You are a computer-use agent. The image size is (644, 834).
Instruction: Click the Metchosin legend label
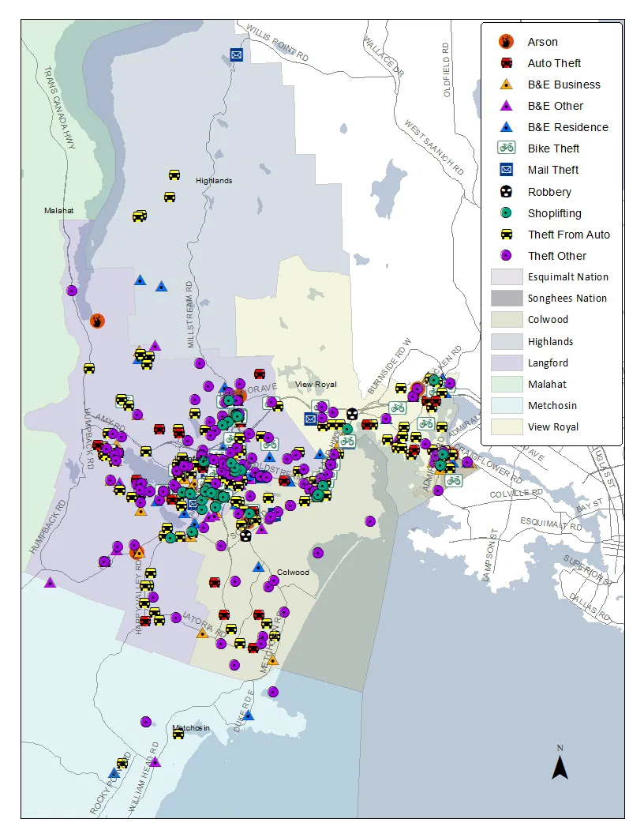point(552,405)
